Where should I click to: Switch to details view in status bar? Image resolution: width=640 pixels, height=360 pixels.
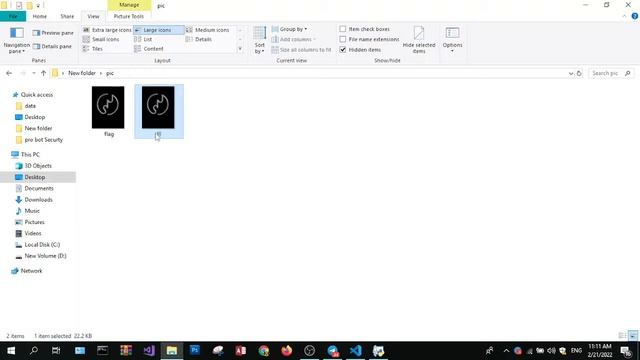point(622,336)
